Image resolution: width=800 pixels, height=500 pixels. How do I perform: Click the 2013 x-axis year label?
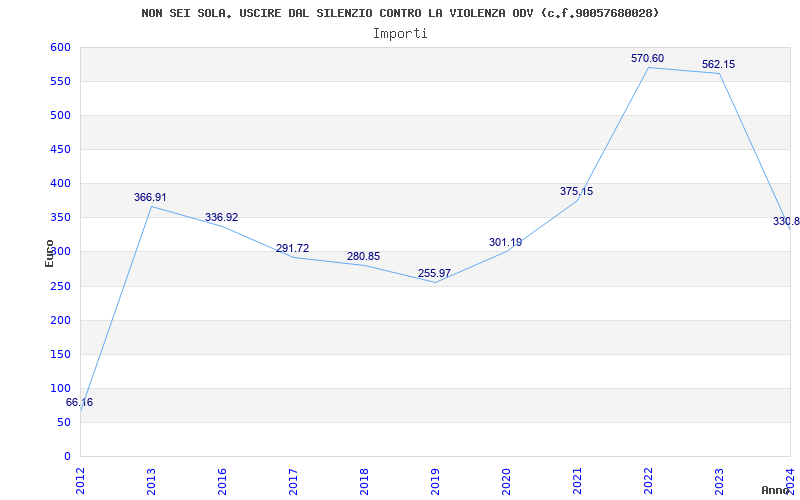(x=151, y=480)
